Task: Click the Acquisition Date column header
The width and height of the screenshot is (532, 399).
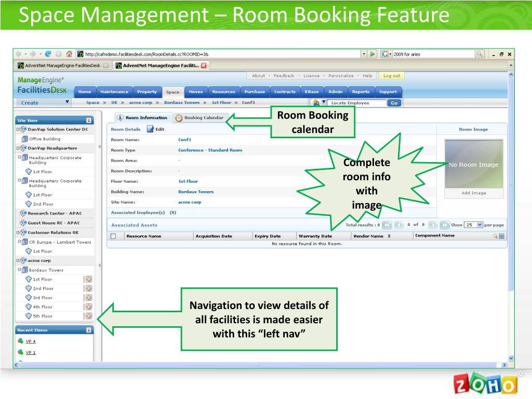Action: 214,236
